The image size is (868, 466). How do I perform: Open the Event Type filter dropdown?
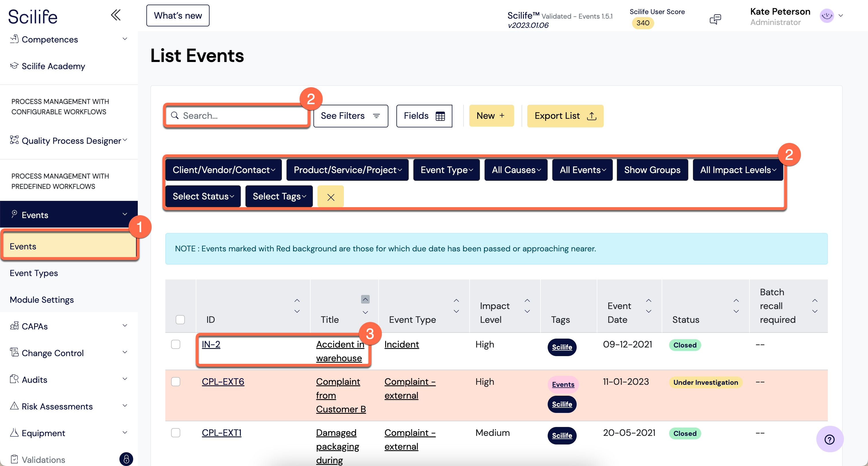[x=446, y=170]
